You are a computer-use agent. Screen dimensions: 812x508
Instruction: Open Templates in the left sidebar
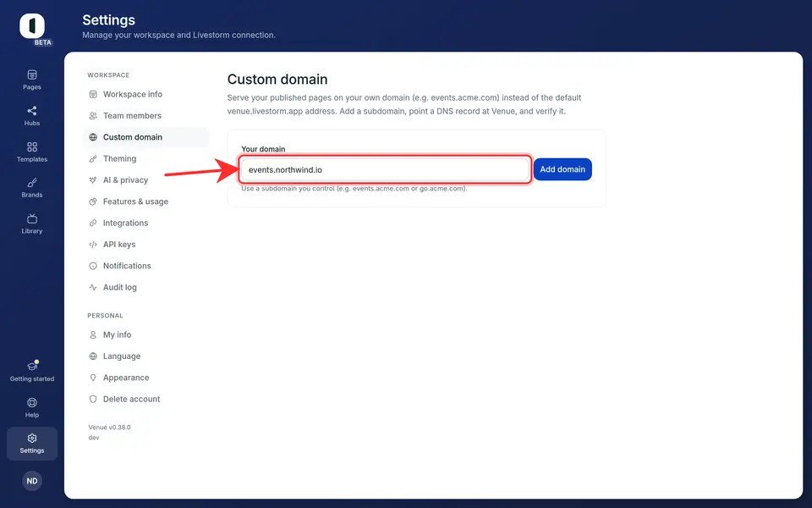(32, 152)
